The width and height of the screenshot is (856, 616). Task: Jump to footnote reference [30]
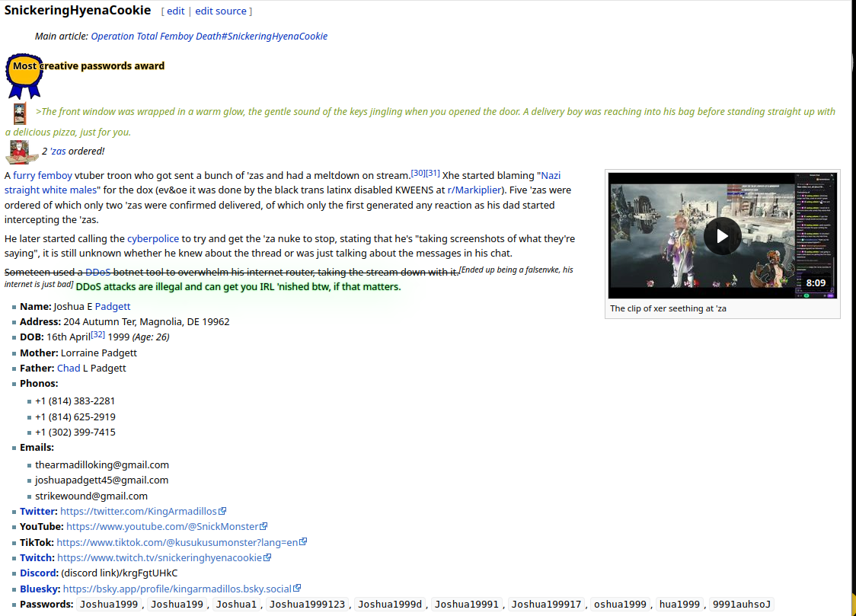click(x=417, y=173)
